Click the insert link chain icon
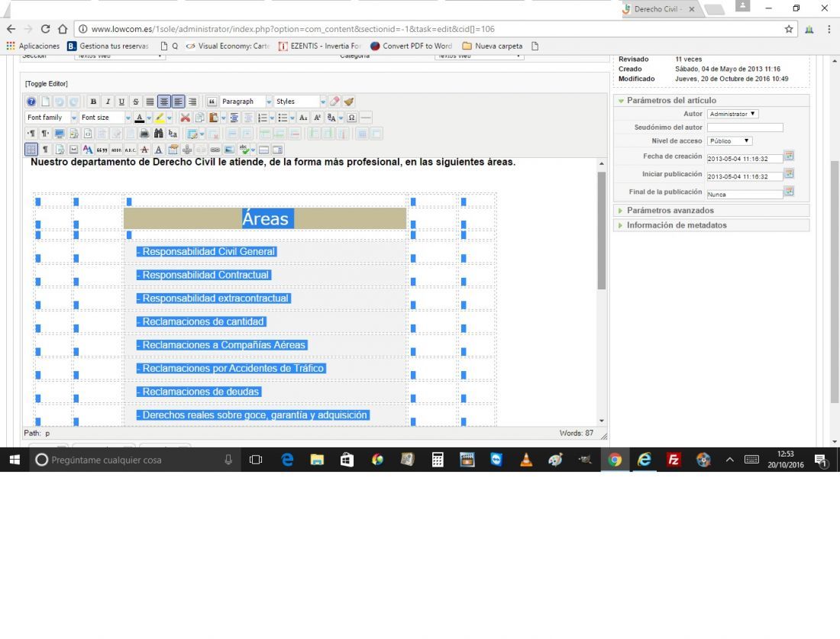The image size is (840, 639). pos(215,150)
